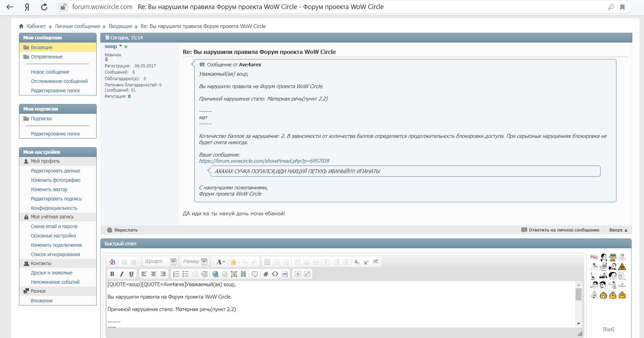644x338 pixels.
Task: Click the insert link globe icon
Action: tap(215, 274)
